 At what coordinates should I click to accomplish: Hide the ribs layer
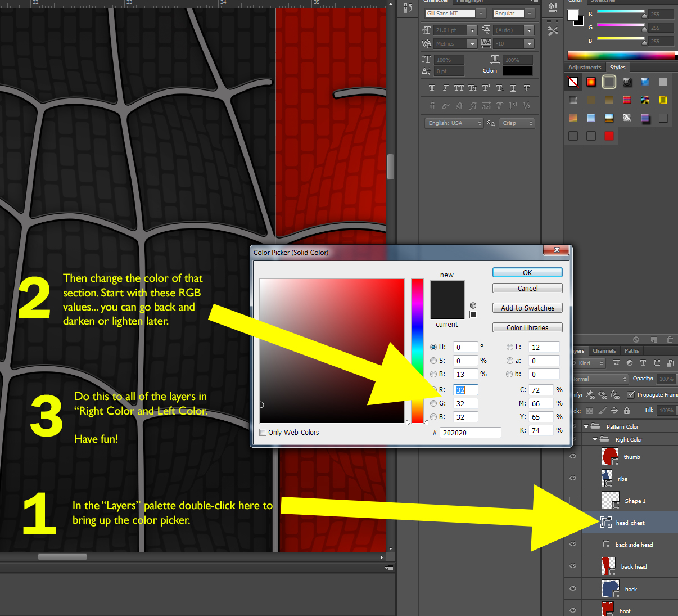pyautogui.click(x=573, y=478)
